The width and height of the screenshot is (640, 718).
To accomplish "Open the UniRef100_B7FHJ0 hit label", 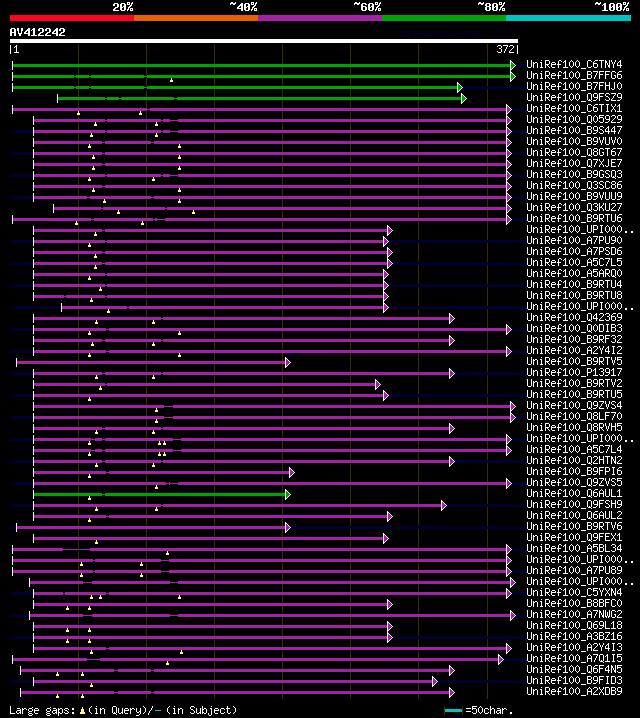I will coord(574,86).
